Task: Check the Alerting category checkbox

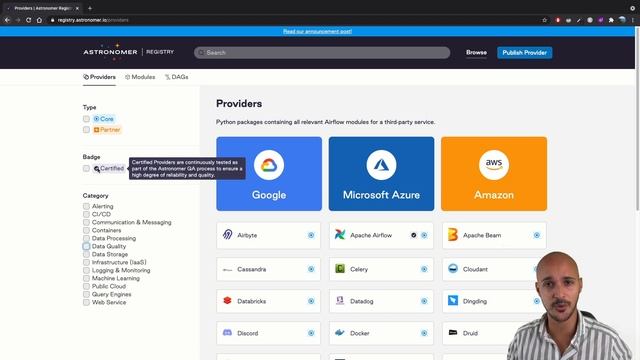Action: (86, 206)
